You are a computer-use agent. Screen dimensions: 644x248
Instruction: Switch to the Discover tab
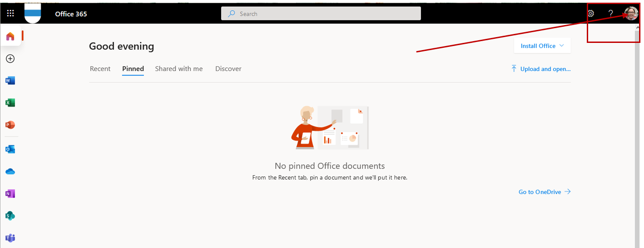pyautogui.click(x=228, y=69)
